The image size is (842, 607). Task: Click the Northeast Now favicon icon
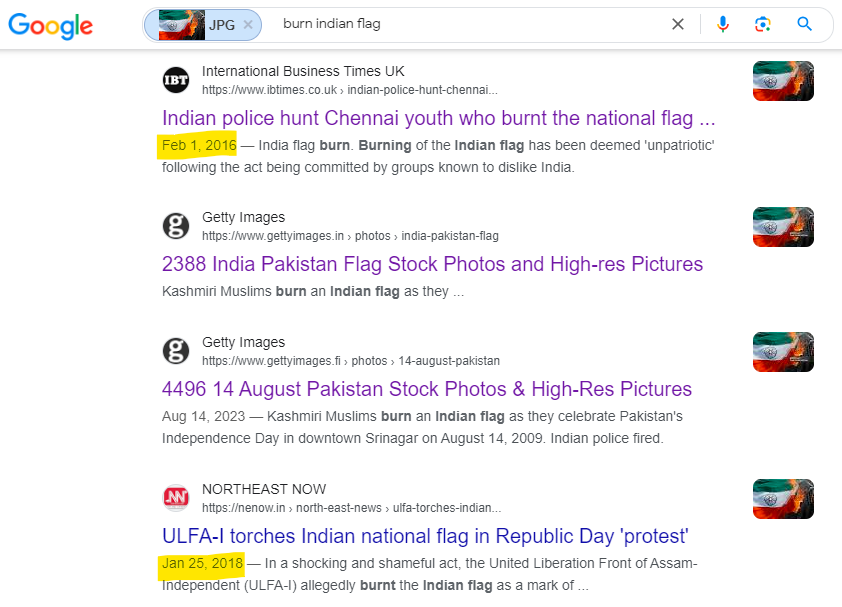(x=176, y=498)
